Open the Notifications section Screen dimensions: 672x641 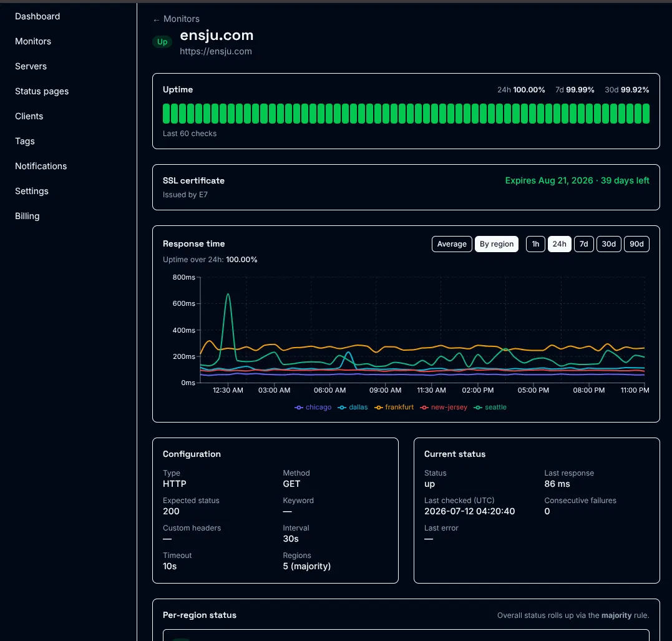point(41,166)
